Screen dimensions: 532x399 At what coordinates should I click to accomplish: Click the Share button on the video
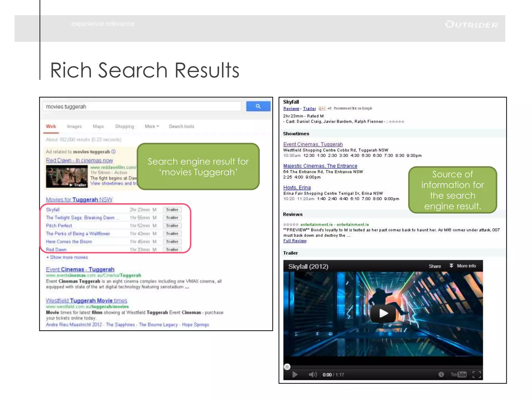[435, 266]
